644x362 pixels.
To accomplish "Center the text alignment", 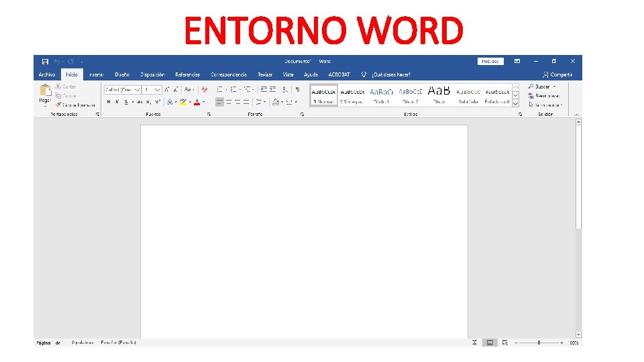I will (x=229, y=102).
